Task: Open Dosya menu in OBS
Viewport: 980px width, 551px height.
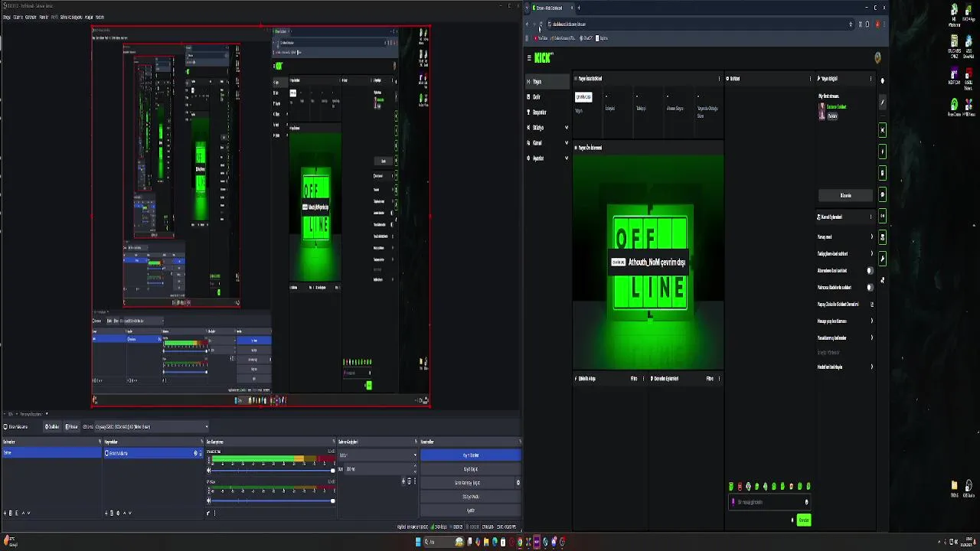Action: point(7,17)
